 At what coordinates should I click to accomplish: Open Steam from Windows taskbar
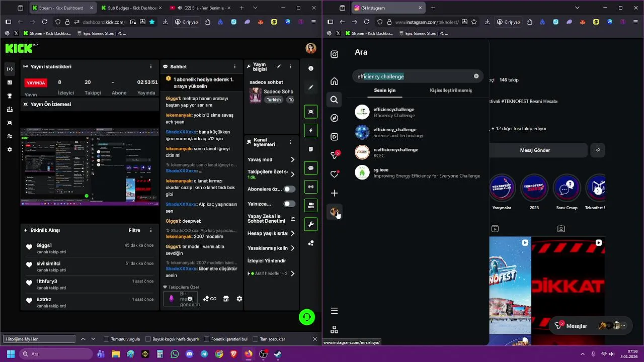pos(277,354)
